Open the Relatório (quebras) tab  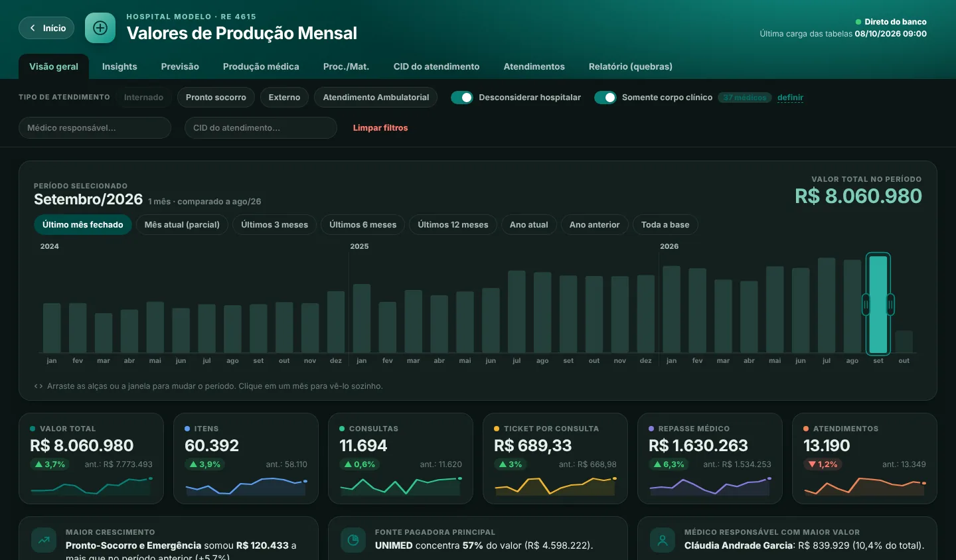(631, 66)
